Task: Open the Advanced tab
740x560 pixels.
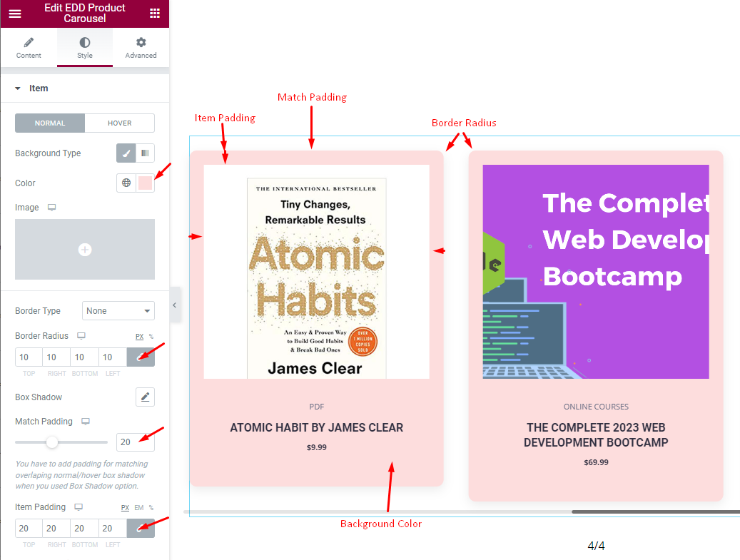Action: pos(141,48)
